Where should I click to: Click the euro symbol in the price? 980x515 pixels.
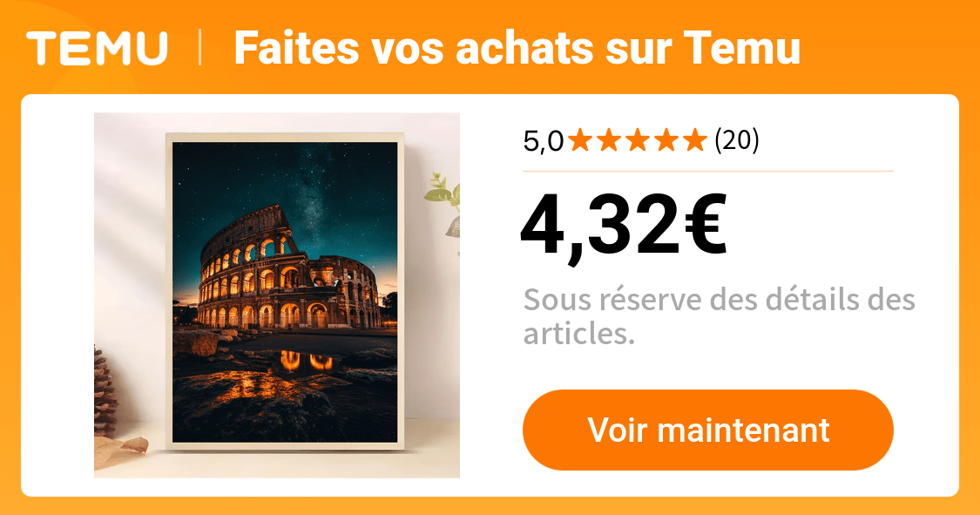click(706, 224)
